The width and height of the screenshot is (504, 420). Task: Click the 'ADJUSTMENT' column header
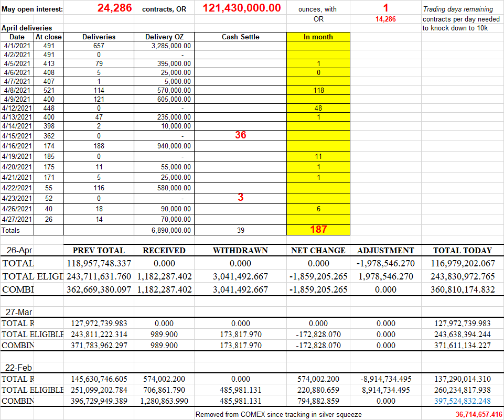point(385,251)
